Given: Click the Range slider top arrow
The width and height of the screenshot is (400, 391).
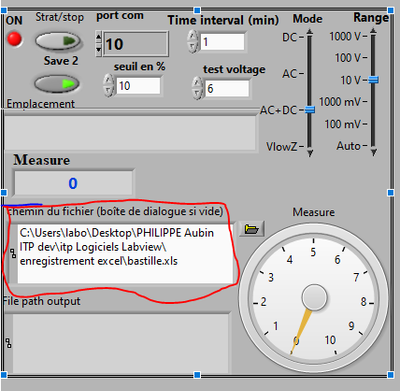Looking at the screenshot, I should tap(373, 31).
